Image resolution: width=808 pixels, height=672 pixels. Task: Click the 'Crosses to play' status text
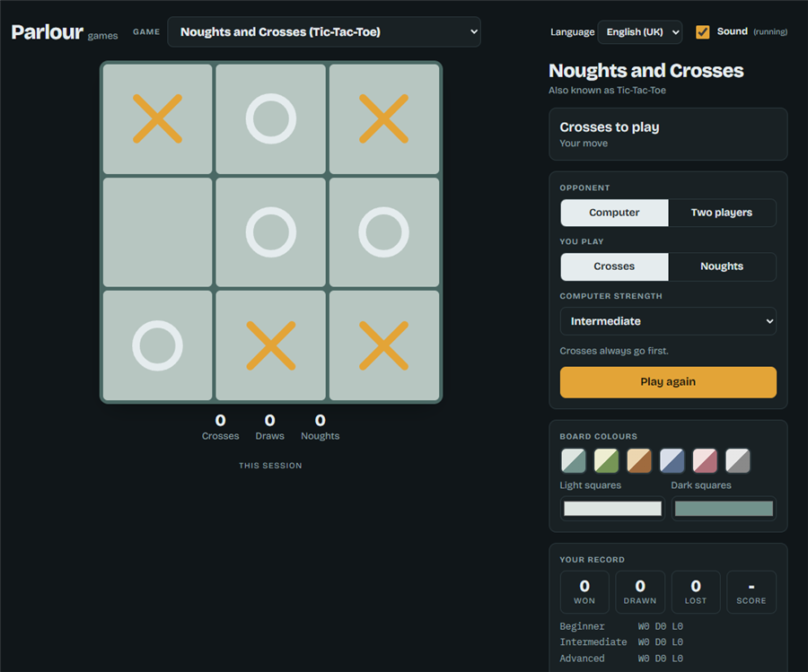coord(610,127)
